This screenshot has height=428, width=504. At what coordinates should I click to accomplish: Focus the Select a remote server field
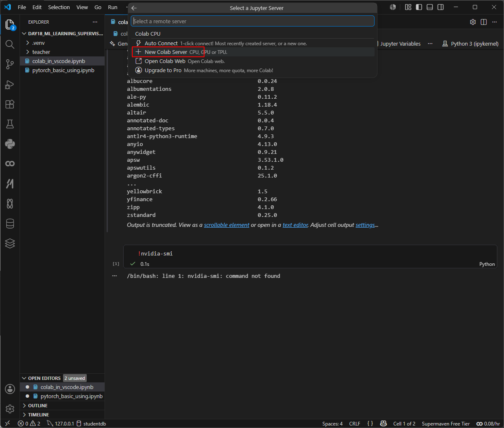pos(253,21)
